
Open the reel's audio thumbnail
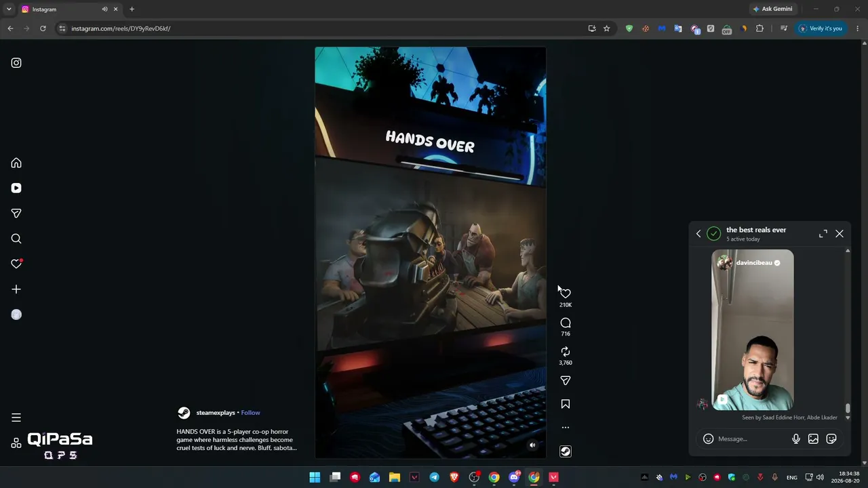click(x=566, y=452)
